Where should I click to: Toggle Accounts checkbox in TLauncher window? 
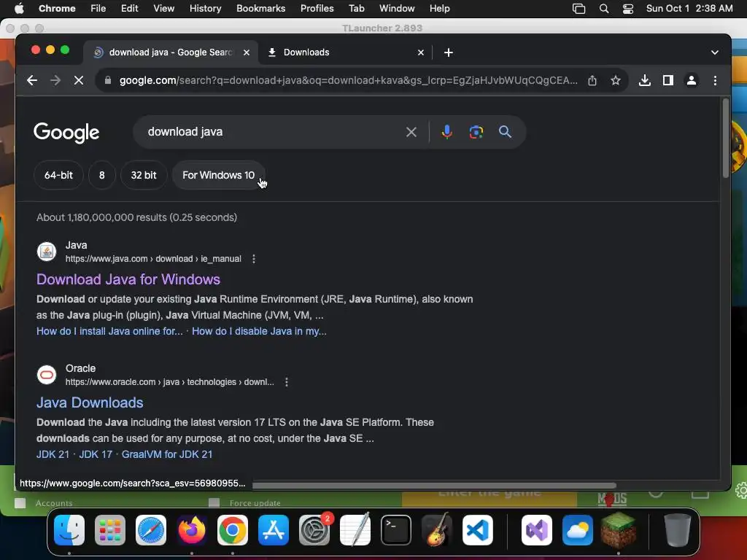[x=20, y=503]
